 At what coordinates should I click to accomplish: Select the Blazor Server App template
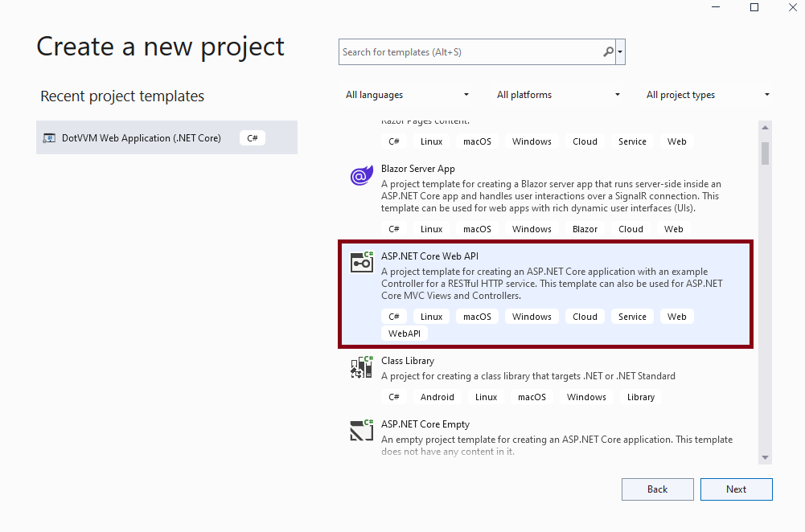tap(546, 199)
